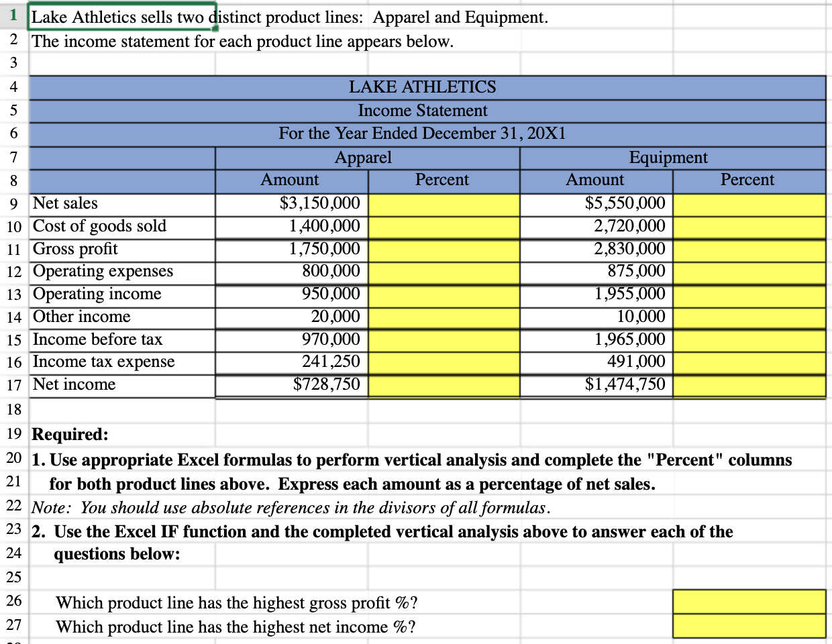The image size is (832, 644).
Task: Click Equipment gross profit 2,830,000 cell
Action: [597, 250]
